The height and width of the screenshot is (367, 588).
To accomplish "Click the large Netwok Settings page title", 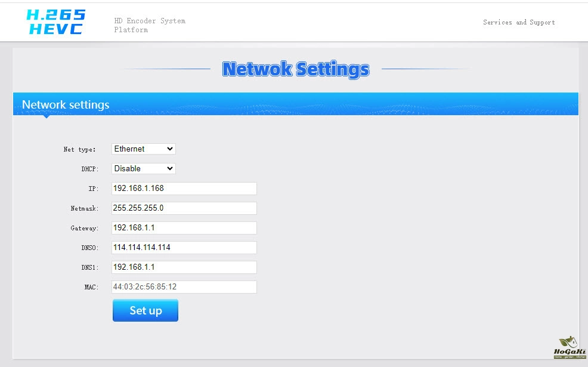I will 296,69.
